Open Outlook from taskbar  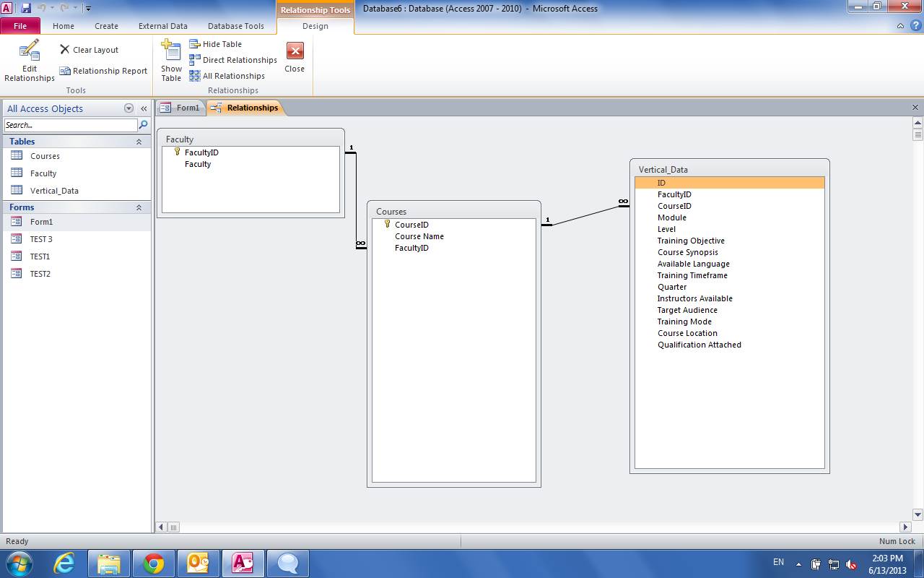[x=199, y=564]
